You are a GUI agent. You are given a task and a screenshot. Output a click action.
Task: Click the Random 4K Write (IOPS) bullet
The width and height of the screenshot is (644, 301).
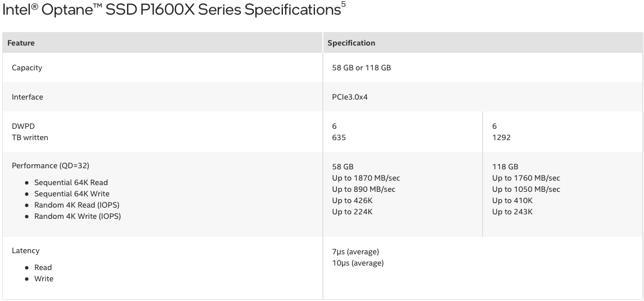pyautogui.click(x=78, y=216)
